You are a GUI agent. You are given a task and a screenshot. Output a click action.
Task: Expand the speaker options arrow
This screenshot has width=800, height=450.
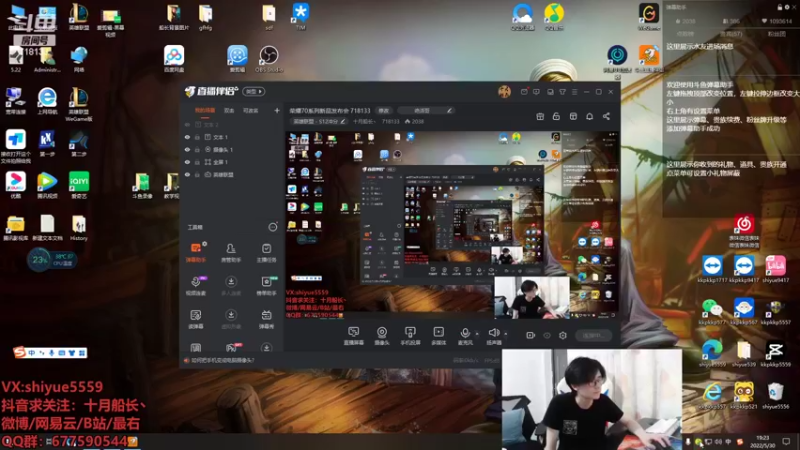[506, 334]
